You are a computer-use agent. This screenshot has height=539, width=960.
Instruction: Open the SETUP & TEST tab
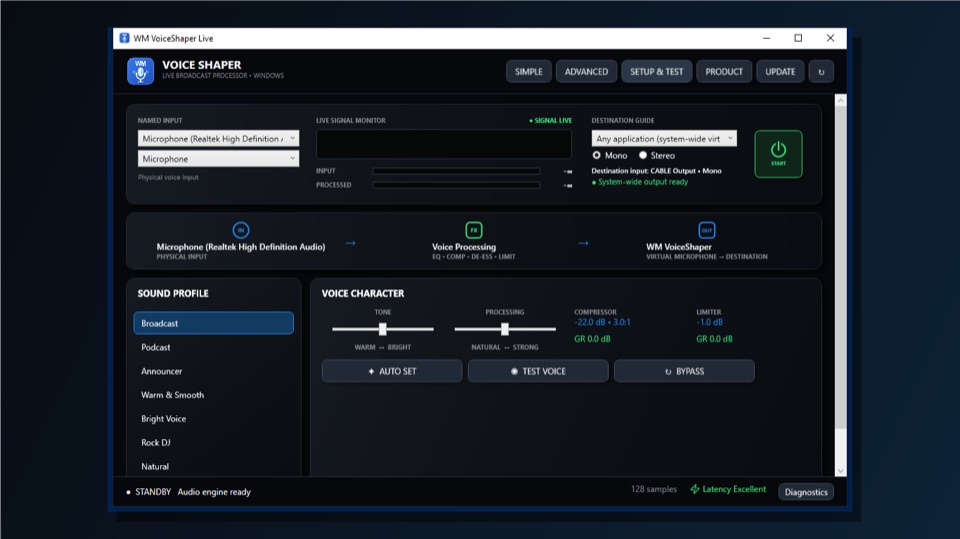[656, 72]
